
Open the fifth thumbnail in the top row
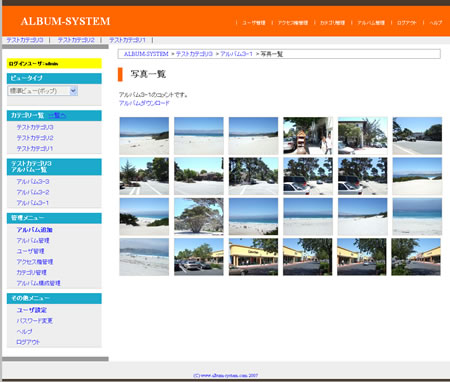pos(363,136)
